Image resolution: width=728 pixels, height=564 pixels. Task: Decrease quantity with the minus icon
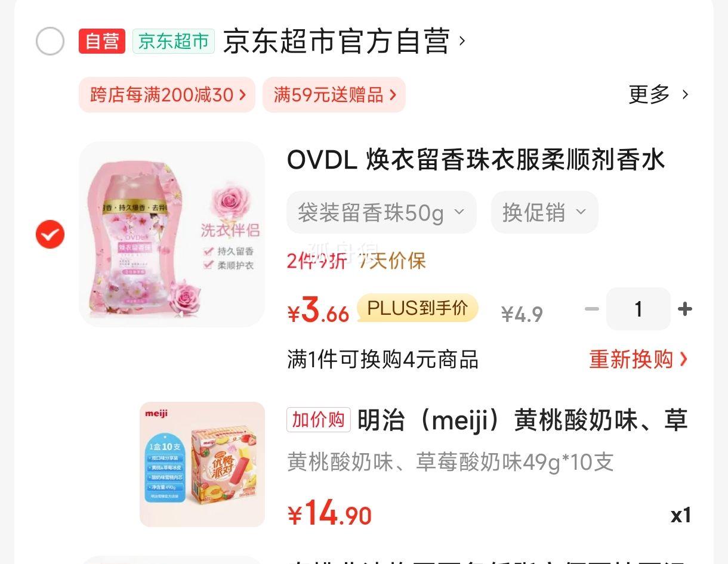tap(591, 309)
